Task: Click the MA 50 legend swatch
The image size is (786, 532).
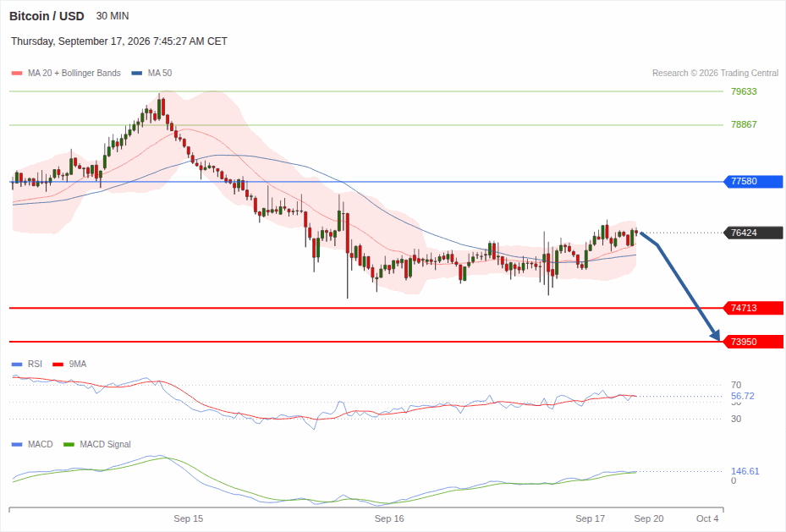Action: pos(137,73)
